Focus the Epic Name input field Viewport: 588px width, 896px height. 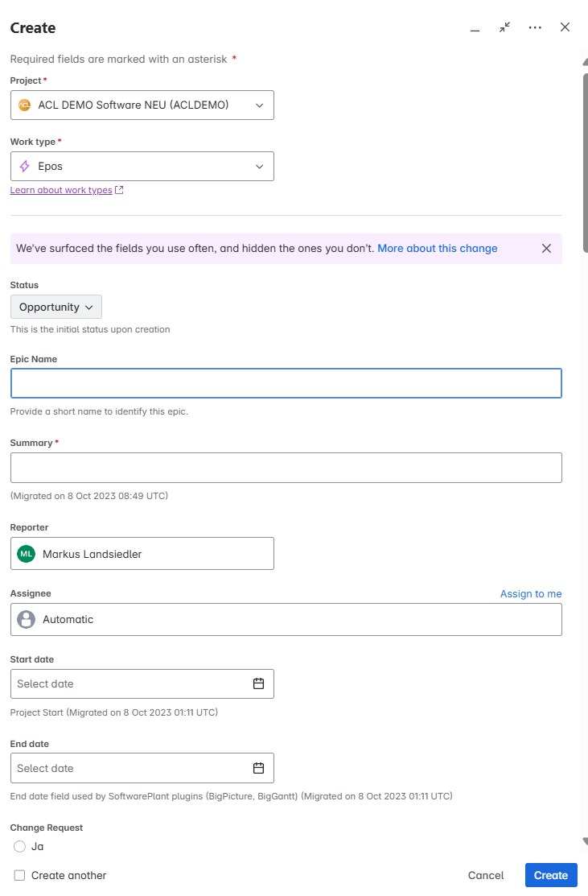[286, 383]
